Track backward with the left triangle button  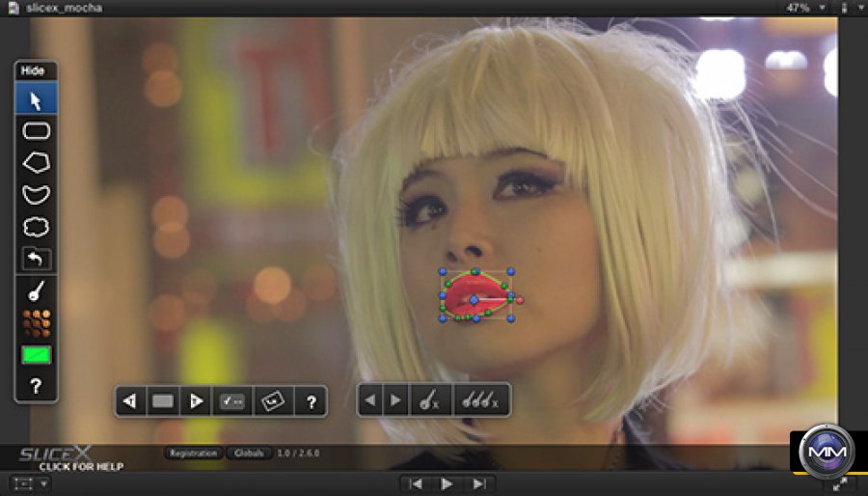[x=130, y=400]
